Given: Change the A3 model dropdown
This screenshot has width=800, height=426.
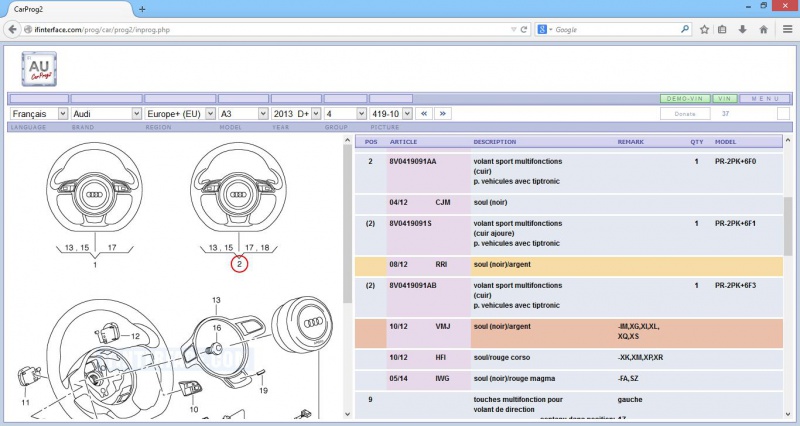Looking at the screenshot, I should pyautogui.click(x=243, y=114).
